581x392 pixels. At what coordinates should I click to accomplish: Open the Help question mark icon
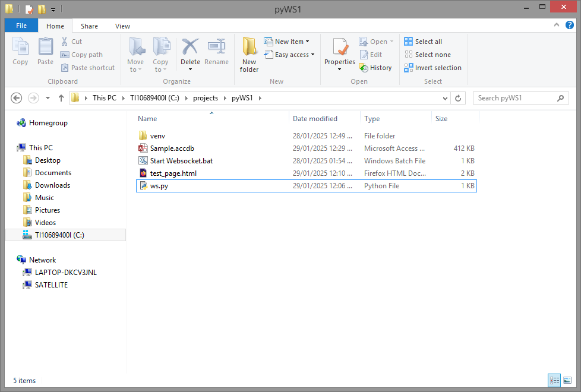(x=570, y=25)
